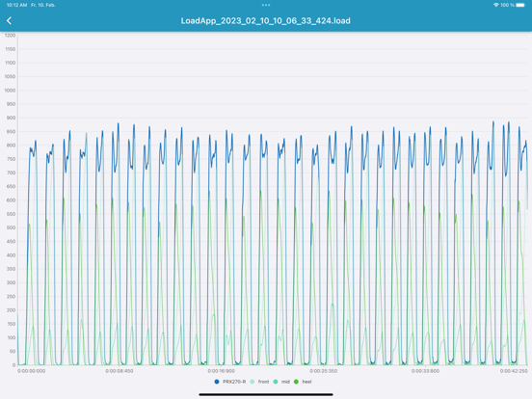Tap the 0:00:08:450 time axis label
The image size is (532, 399).
(120, 371)
